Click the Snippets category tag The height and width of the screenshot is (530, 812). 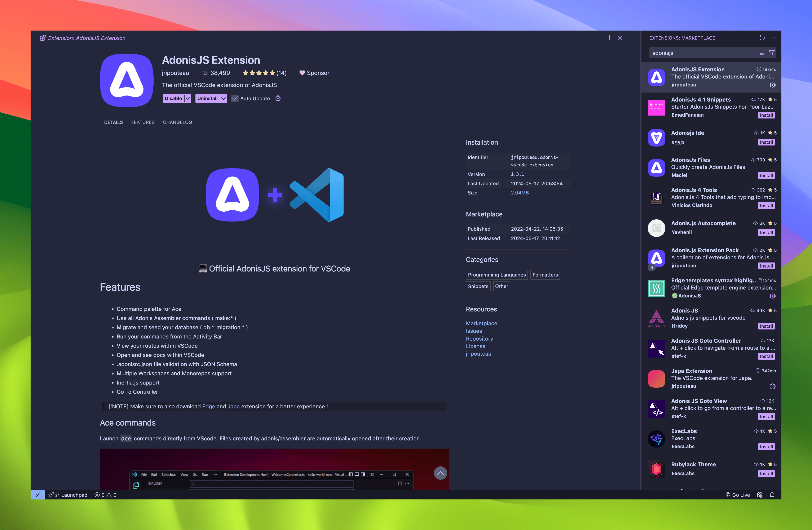coord(478,286)
